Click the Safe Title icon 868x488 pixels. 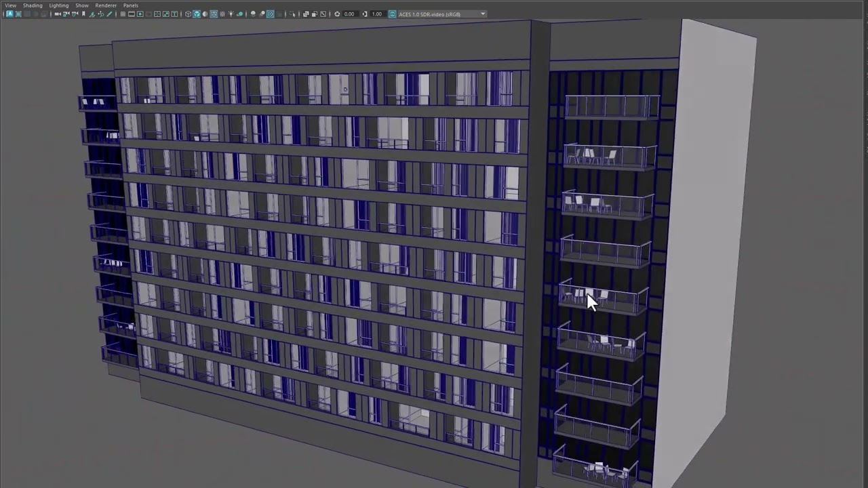click(174, 14)
